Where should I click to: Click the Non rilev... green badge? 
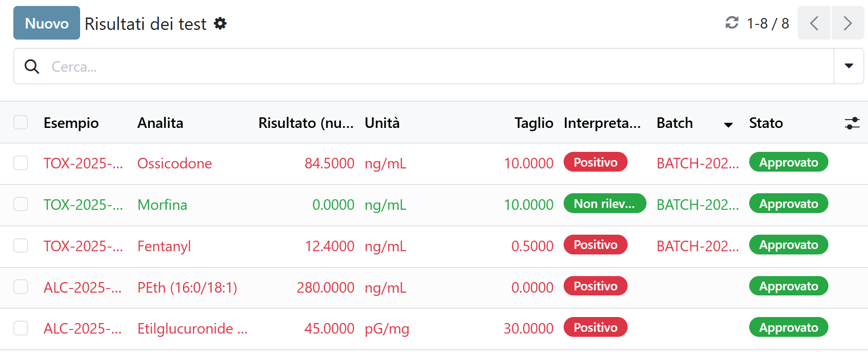(x=604, y=204)
